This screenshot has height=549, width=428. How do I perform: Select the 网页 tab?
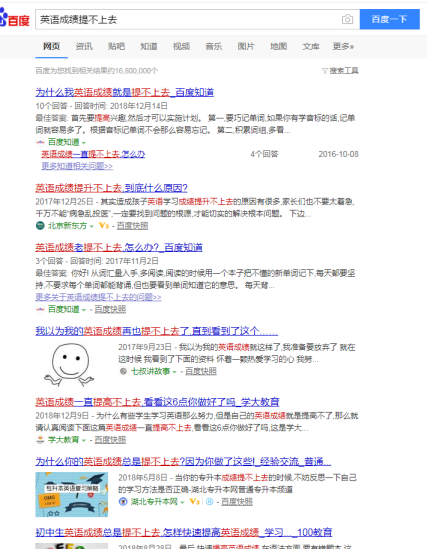tap(51, 46)
